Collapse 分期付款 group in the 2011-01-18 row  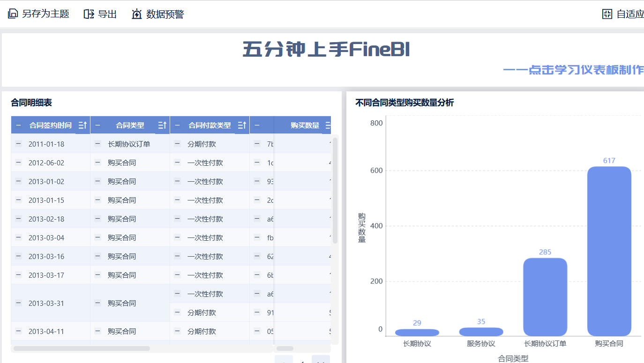[177, 144]
